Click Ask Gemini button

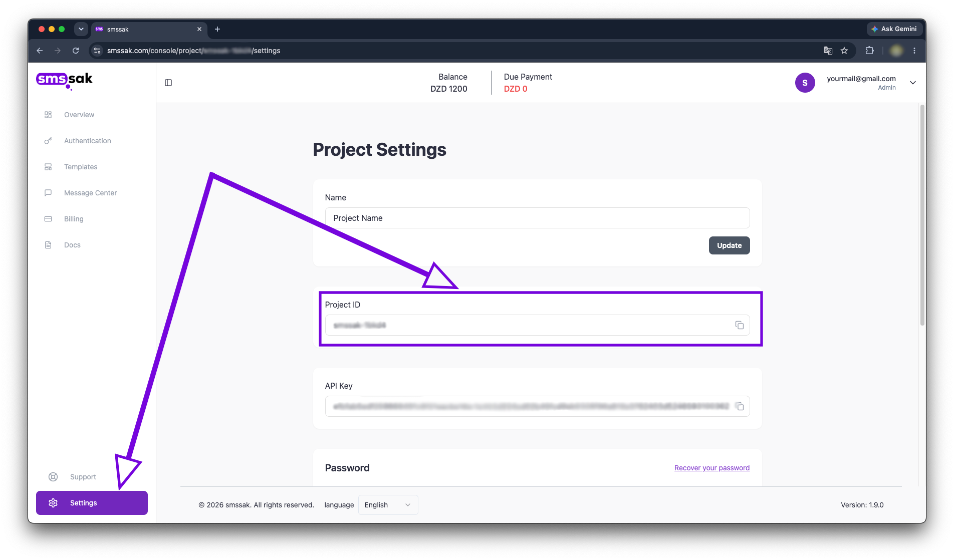894,29
